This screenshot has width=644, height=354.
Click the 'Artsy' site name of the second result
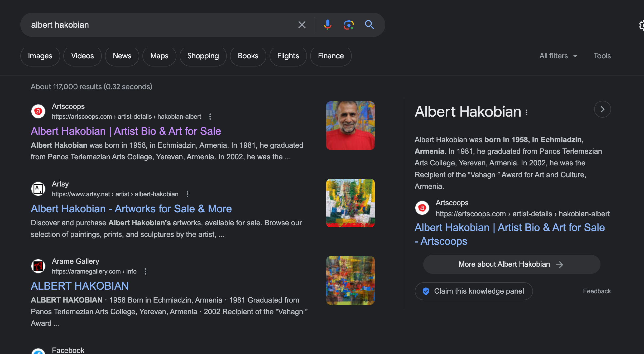60,184
